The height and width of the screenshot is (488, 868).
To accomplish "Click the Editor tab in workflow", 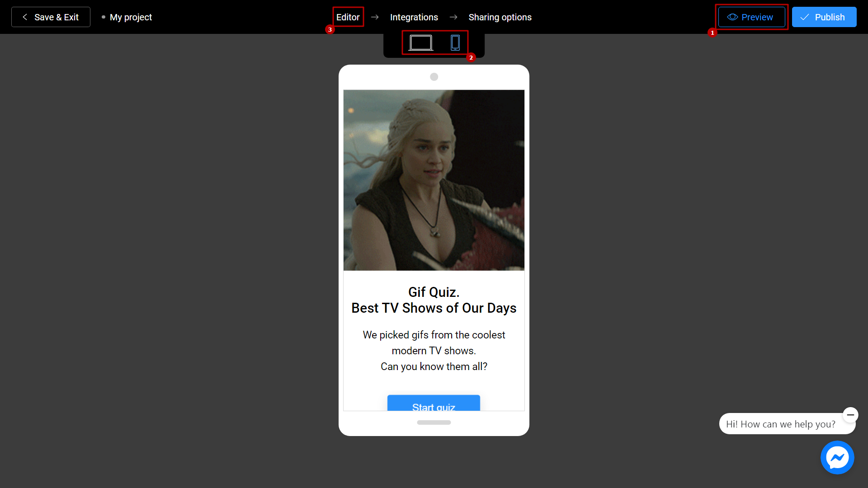I will click(348, 17).
